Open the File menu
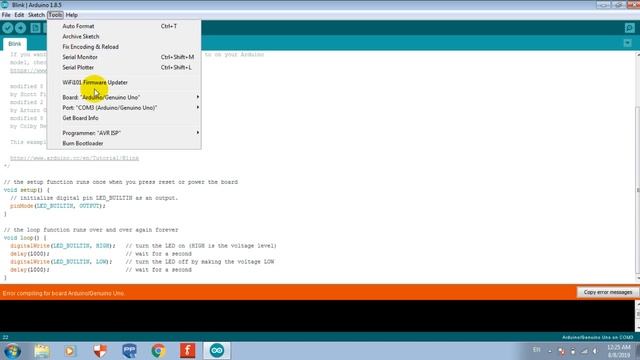640x360 pixels. click(6, 15)
